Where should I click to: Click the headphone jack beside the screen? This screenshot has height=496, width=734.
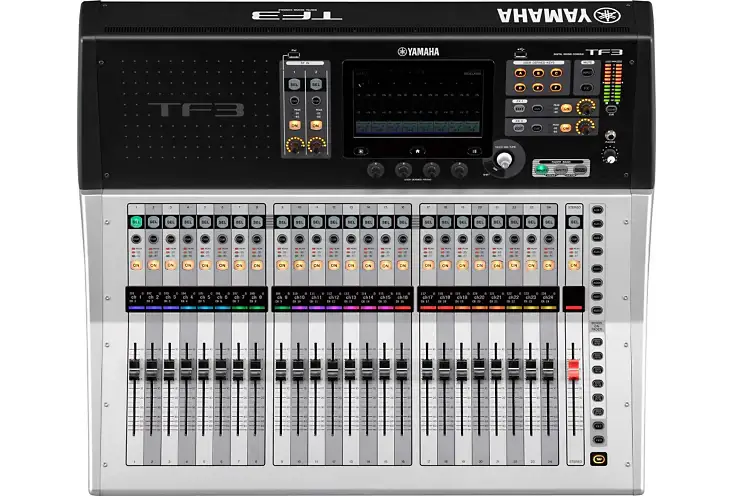tap(610, 136)
